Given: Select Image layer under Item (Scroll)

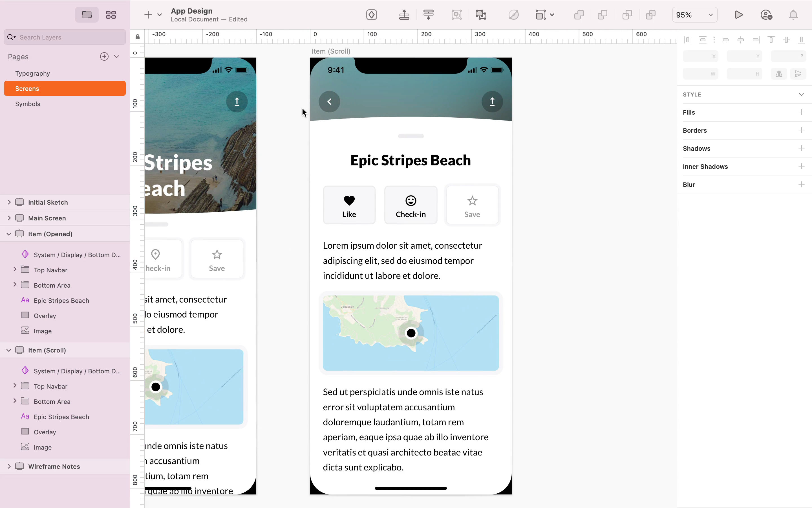Looking at the screenshot, I should (43, 447).
